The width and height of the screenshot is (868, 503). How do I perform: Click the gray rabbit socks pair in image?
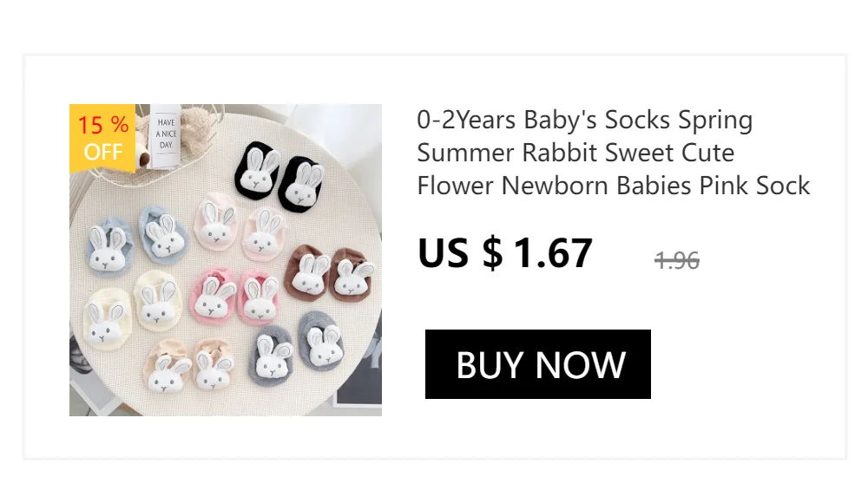tap(297, 348)
